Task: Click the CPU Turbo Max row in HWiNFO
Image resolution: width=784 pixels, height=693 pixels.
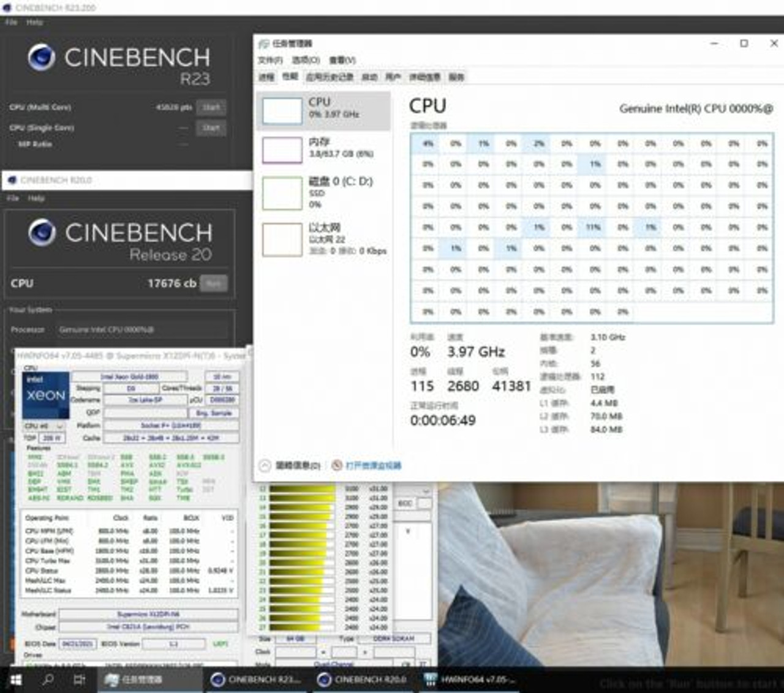Action: [x=129, y=561]
